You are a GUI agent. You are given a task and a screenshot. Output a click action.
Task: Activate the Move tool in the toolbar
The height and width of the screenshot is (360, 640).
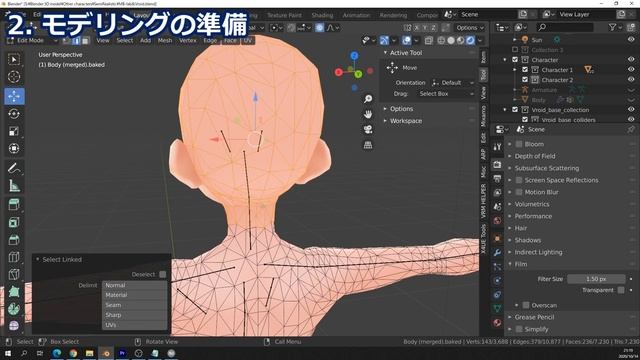click(x=14, y=96)
